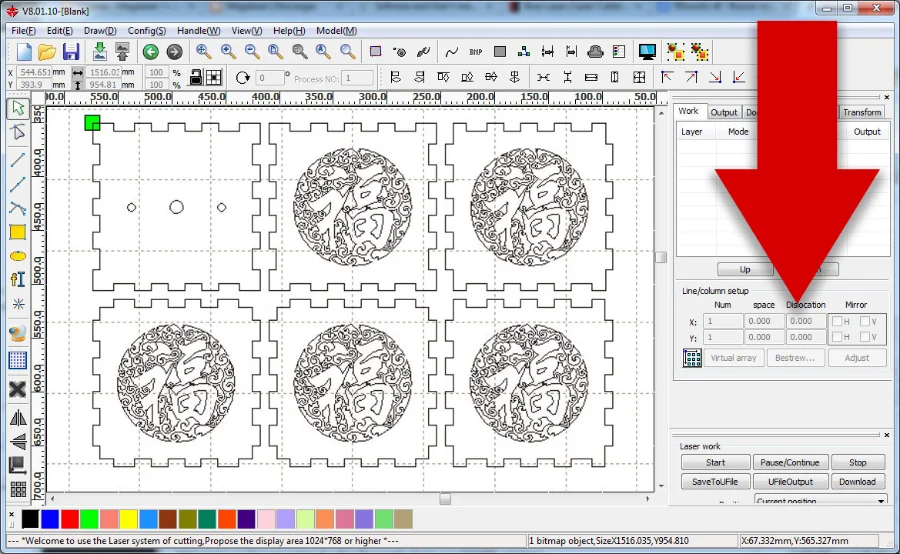900x554 pixels.
Task: Click the Save file icon
Action: [x=71, y=52]
